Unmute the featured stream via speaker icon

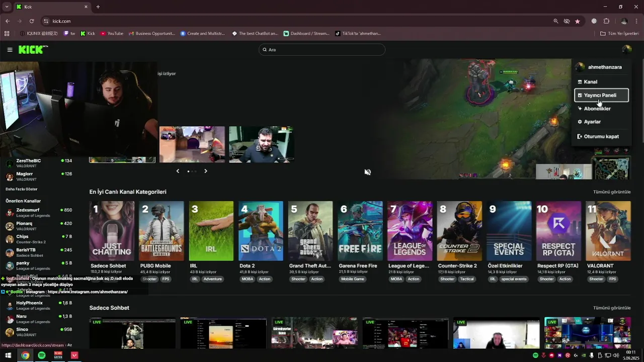[x=368, y=172]
